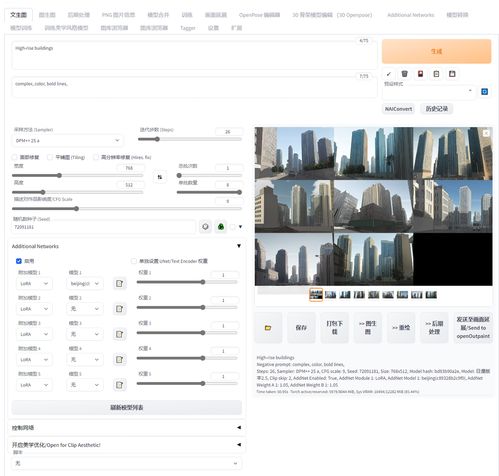Viewport: 499px width, 476px height.
Task: Enable the Tiling checkbox
Action: pyautogui.click(x=50, y=157)
